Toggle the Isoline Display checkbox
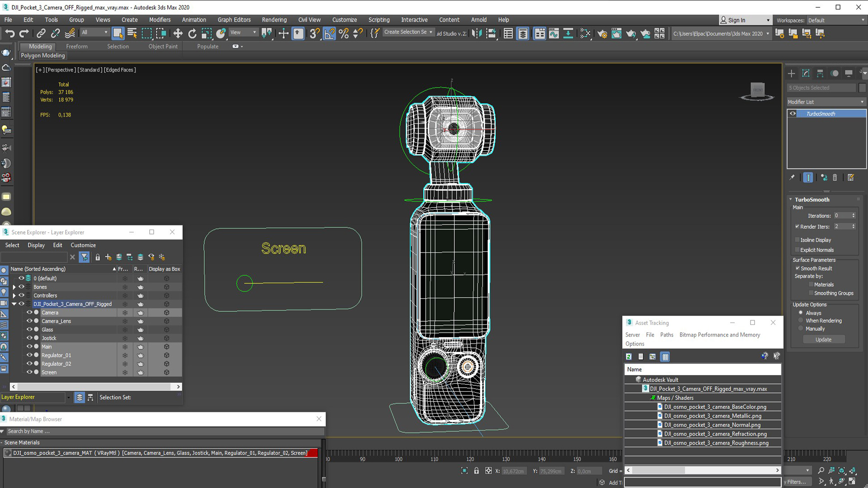 pyautogui.click(x=797, y=240)
